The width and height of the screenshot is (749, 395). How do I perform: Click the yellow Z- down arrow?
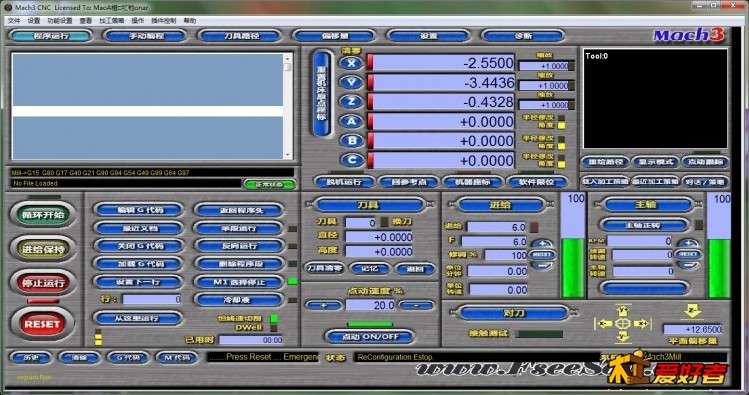(692, 311)
